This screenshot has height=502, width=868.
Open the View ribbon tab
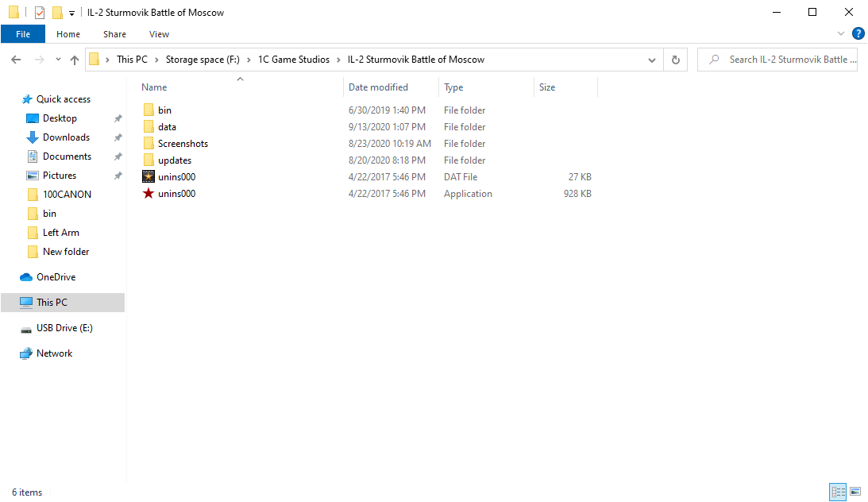159,34
